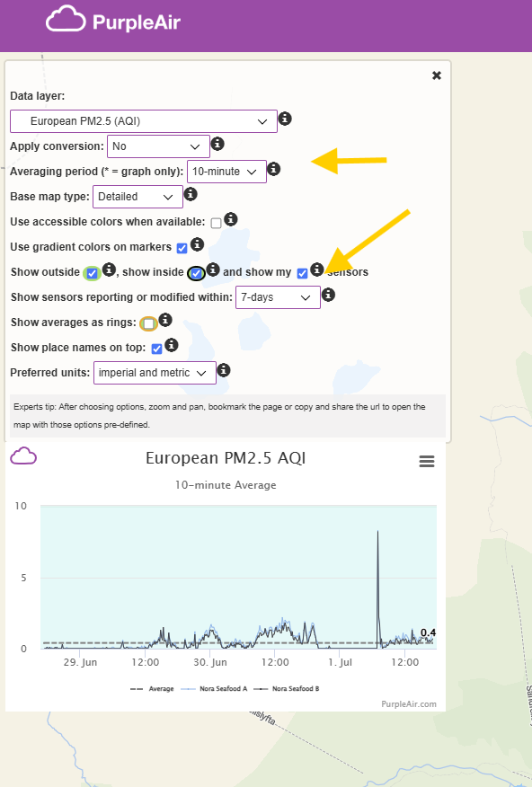532x787 pixels.
Task: Toggle show my sensors checkbox
Action: coord(302,273)
